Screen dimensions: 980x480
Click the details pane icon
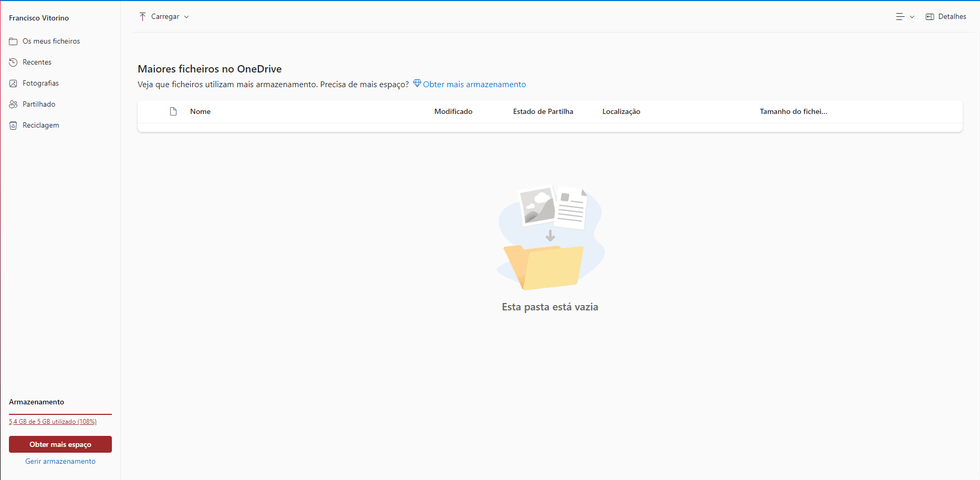pos(930,17)
